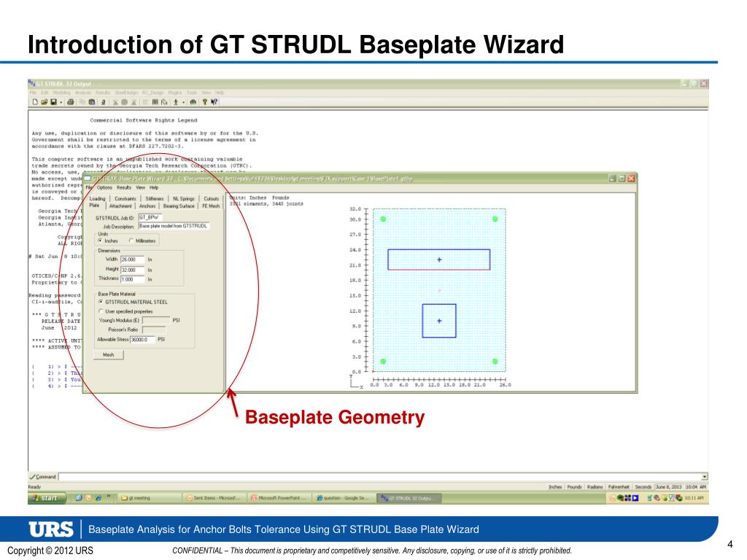Click the green waveform toolbar icon
Image resolution: width=747 pixels, height=560 pixels.
(193, 102)
